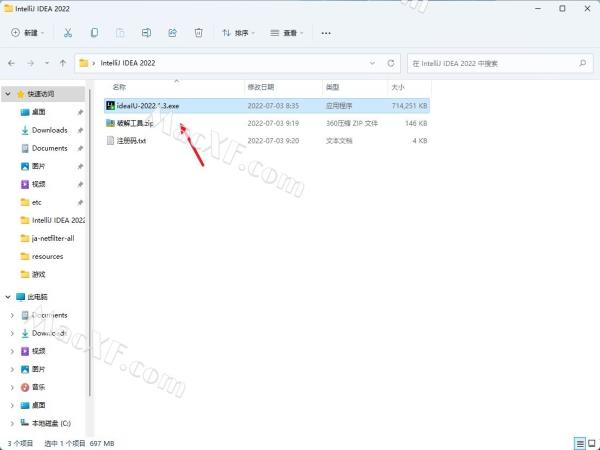Expand Local Disk (C:) node
Image resolution: width=600 pixels, height=450 pixels.
point(12,423)
